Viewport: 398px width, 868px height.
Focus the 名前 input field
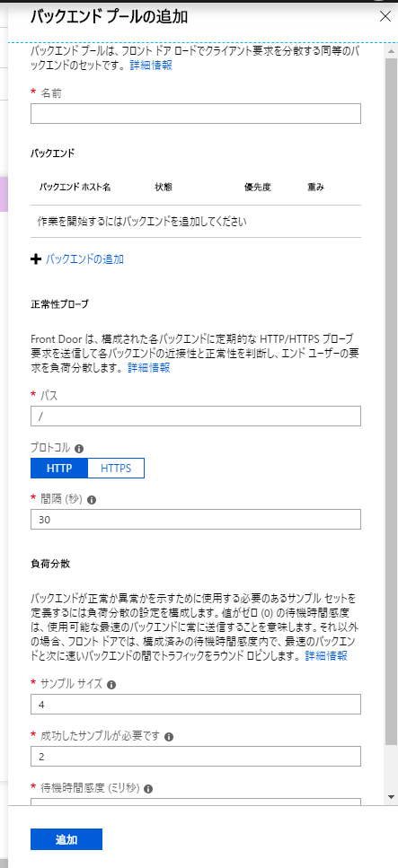[x=196, y=113]
